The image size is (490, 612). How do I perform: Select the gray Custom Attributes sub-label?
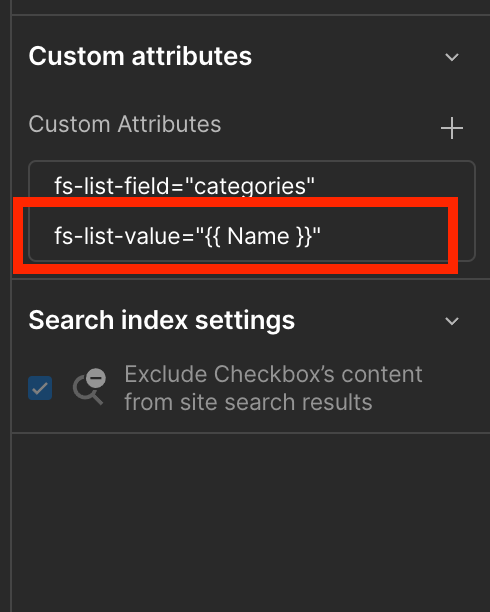[x=125, y=124]
